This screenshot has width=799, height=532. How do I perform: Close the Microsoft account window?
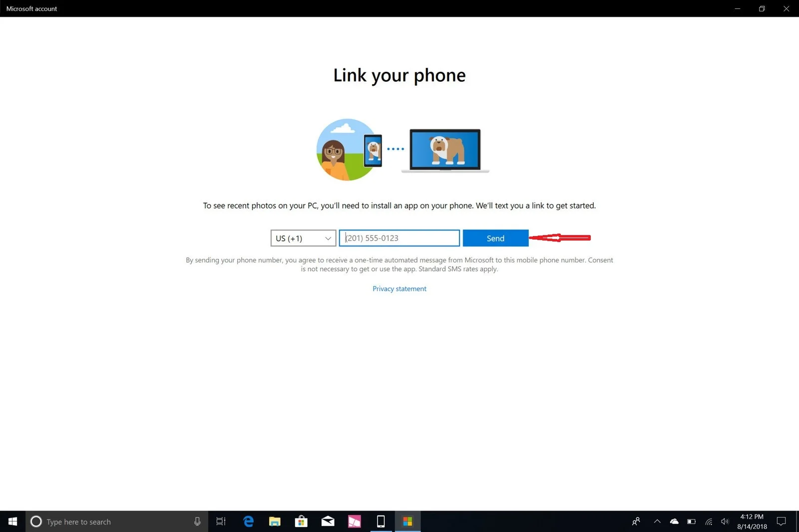tap(787, 8)
